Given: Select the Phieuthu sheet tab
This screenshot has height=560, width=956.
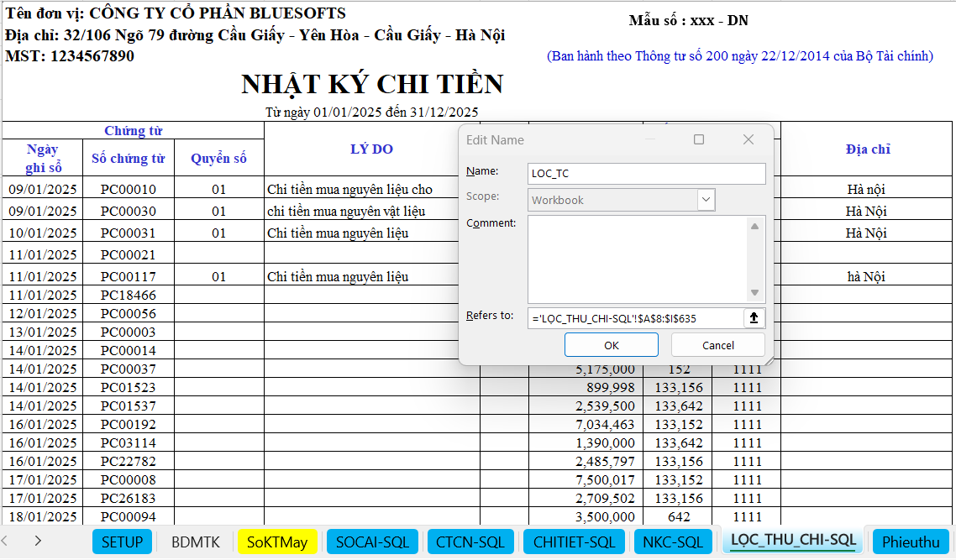Looking at the screenshot, I should click(x=911, y=542).
